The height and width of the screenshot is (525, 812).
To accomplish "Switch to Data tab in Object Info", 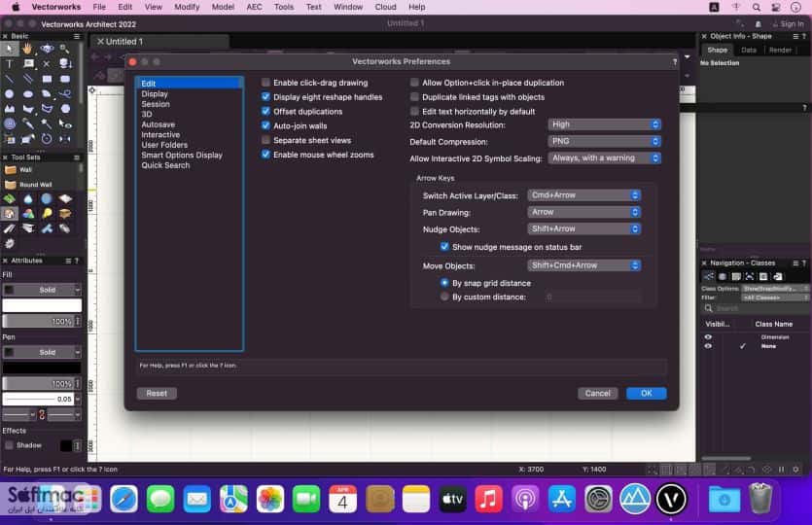I will [x=748, y=51].
